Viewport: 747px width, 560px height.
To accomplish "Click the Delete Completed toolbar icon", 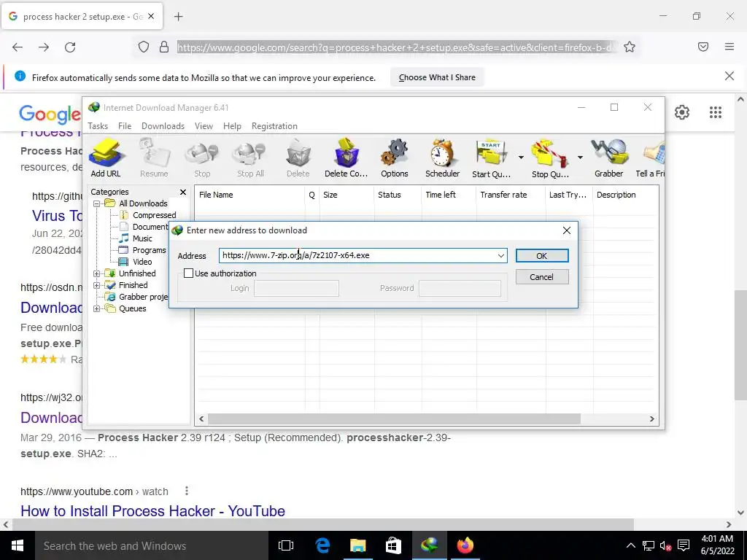I will coord(347,158).
